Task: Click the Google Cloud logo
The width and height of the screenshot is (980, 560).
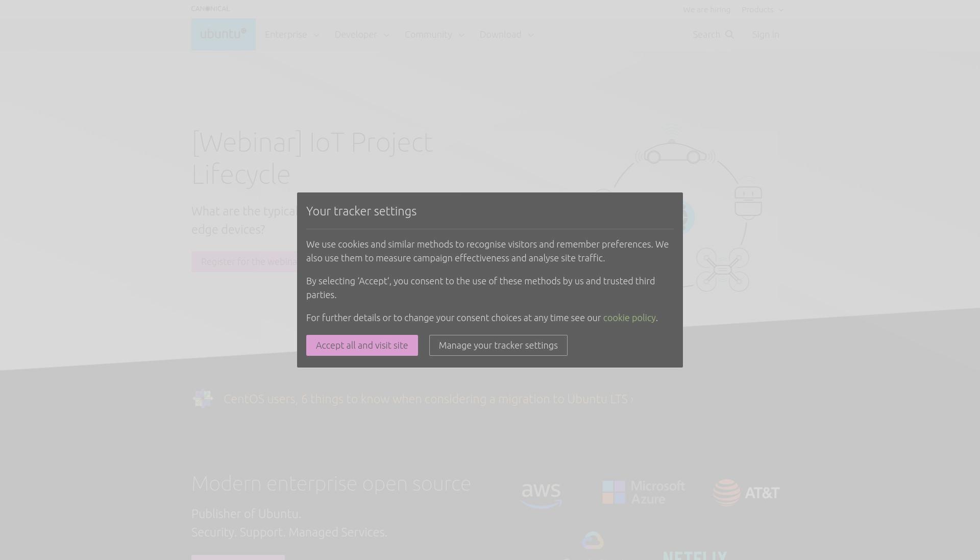Action: pyautogui.click(x=593, y=545)
